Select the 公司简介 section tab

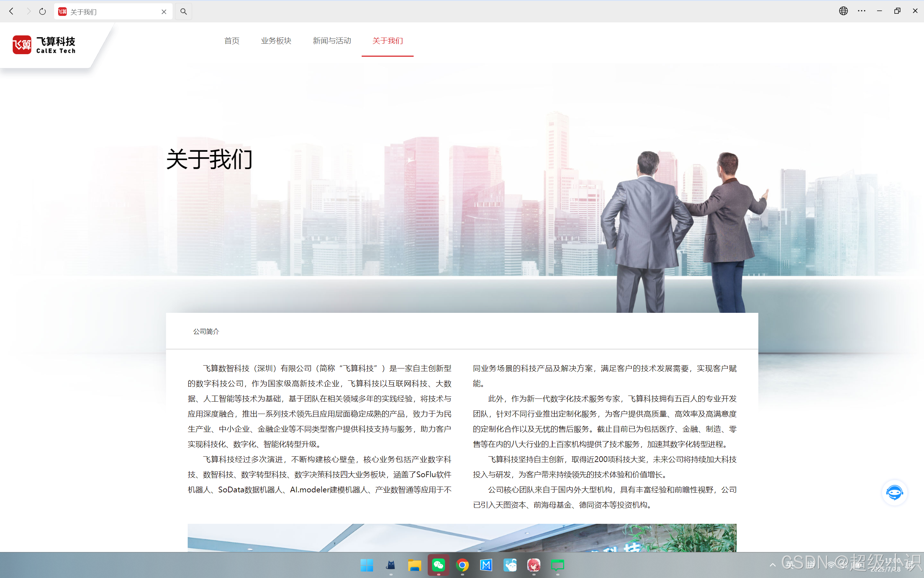pyautogui.click(x=206, y=331)
